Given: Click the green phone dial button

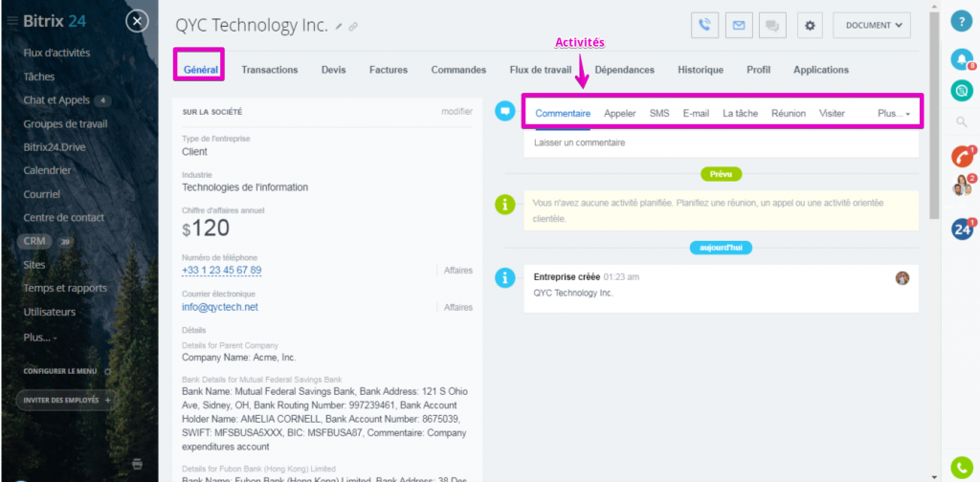Looking at the screenshot, I should (962, 468).
